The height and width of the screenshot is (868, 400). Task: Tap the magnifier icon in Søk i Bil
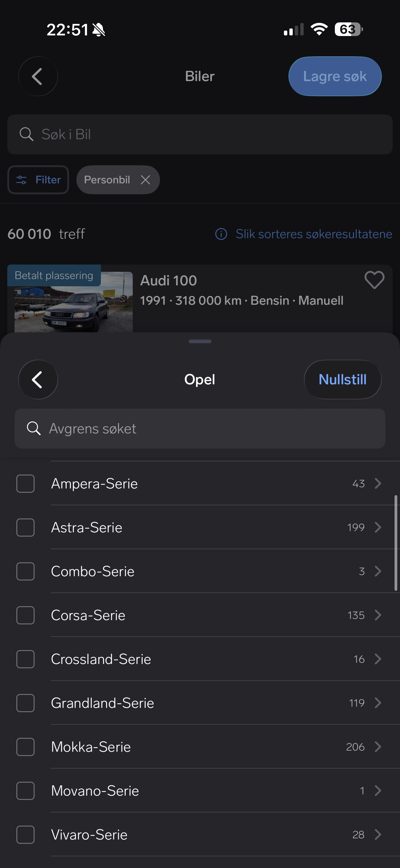tap(26, 134)
